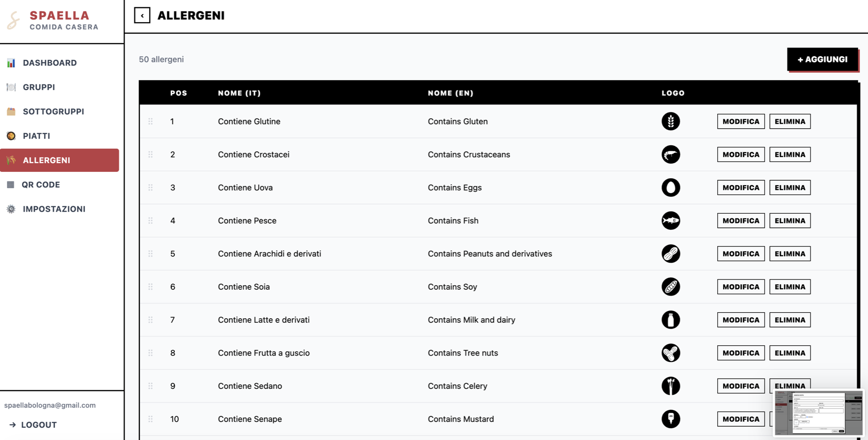868x440 pixels.
Task: Modify the Contiene Arachidi e derivati row
Action: point(741,254)
